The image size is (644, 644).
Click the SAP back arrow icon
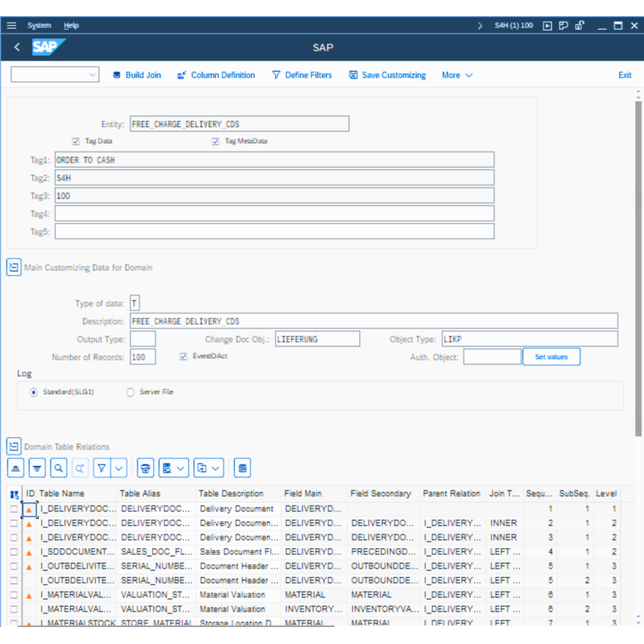(x=17, y=47)
